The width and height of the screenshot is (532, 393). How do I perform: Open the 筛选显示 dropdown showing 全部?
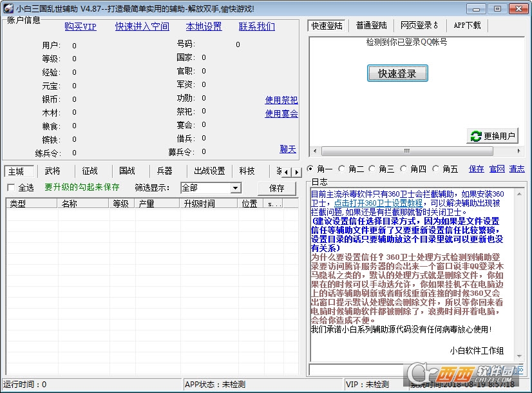[211, 187]
